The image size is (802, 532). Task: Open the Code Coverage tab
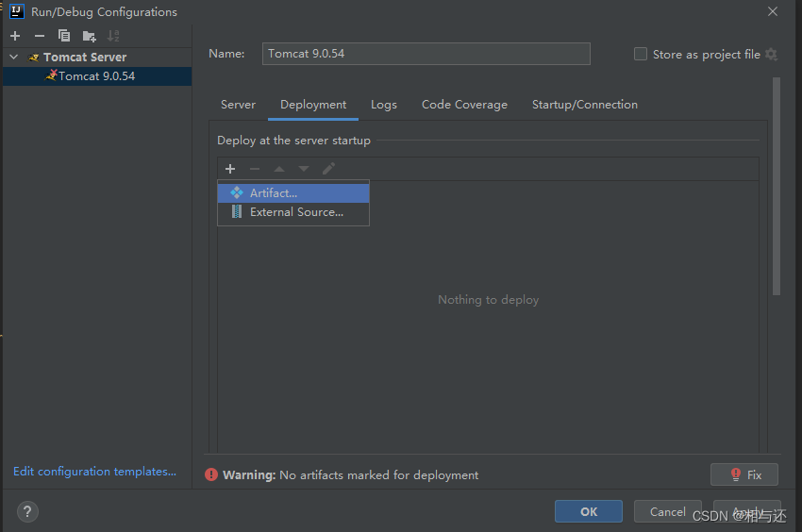(464, 105)
